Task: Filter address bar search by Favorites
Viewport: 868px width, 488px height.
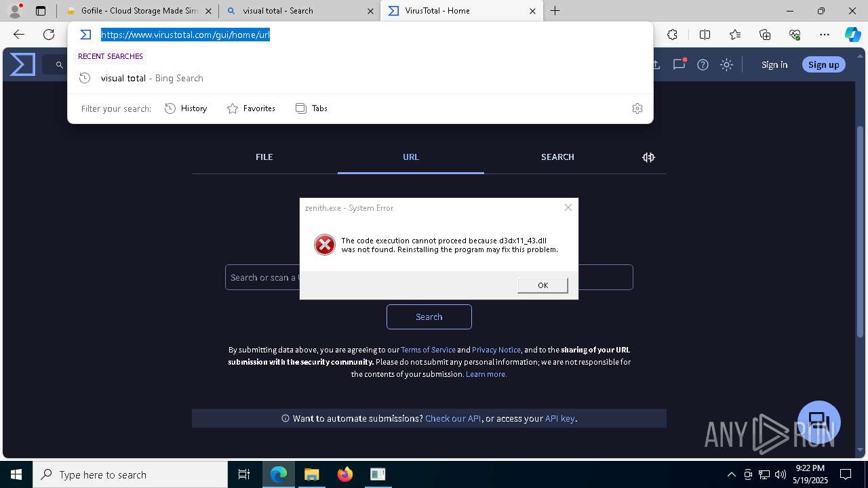Action: [251, 108]
